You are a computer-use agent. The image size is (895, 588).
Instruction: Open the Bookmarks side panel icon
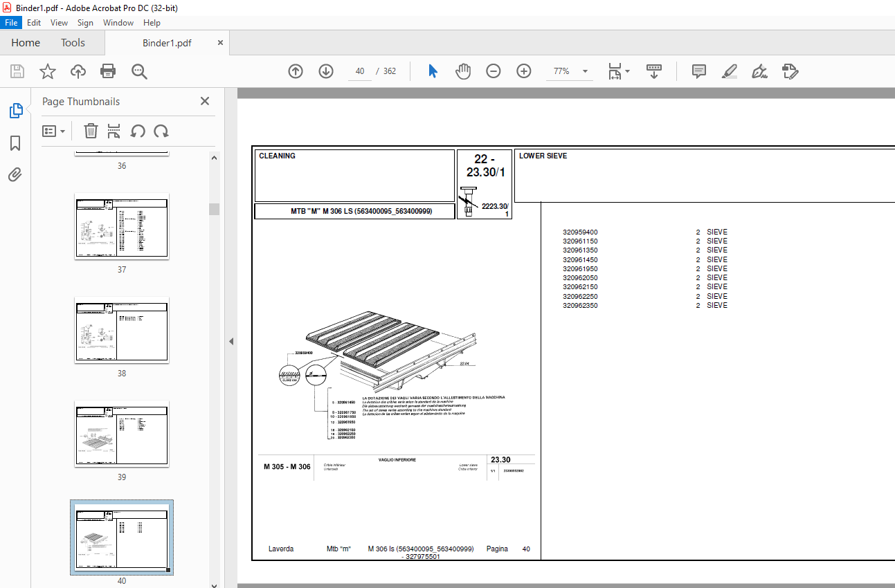[x=15, y=143]
